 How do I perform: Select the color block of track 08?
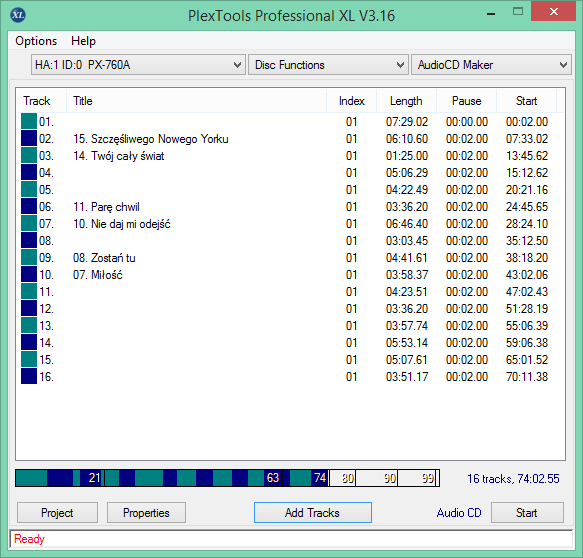29,241
